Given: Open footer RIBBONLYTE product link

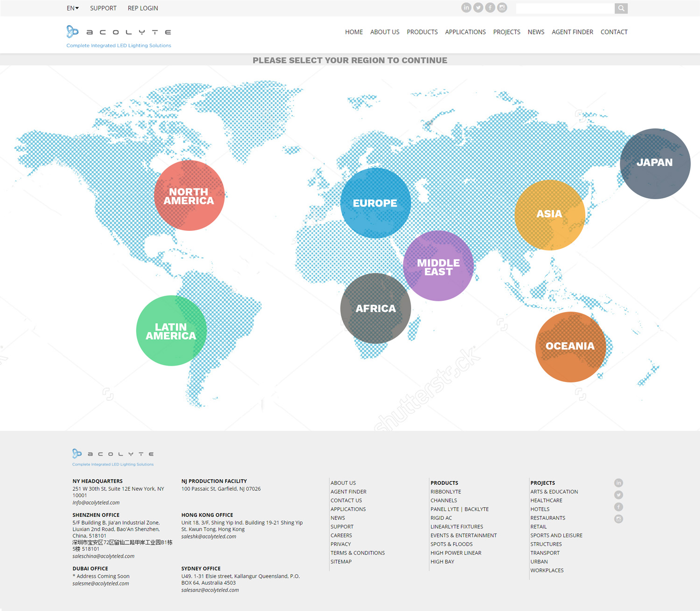Looking at the screenshot, I should (446, 492).
